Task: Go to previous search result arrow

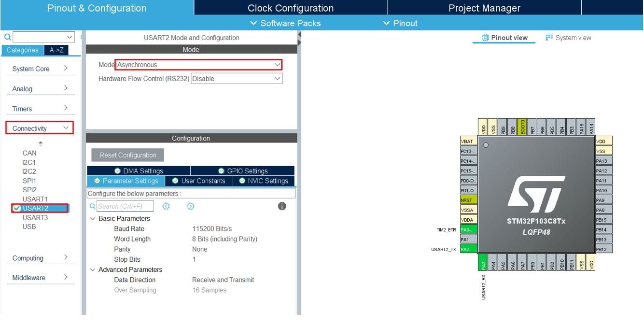Action: [x=166, y=206]
